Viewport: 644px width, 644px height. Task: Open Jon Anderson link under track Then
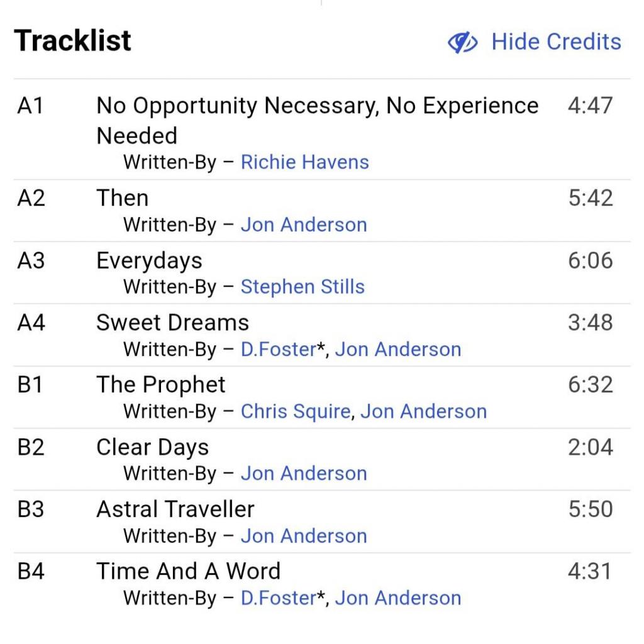coord(304,225)
